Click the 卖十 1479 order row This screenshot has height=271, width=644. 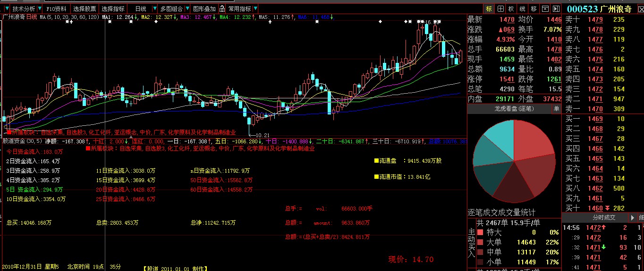(603, 19)
